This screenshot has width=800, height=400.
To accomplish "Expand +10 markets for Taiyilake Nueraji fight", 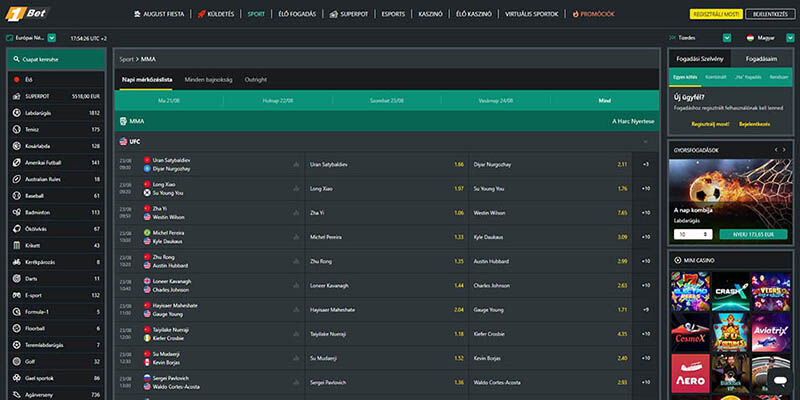I will pyautogui.click(x=645, y=334).
